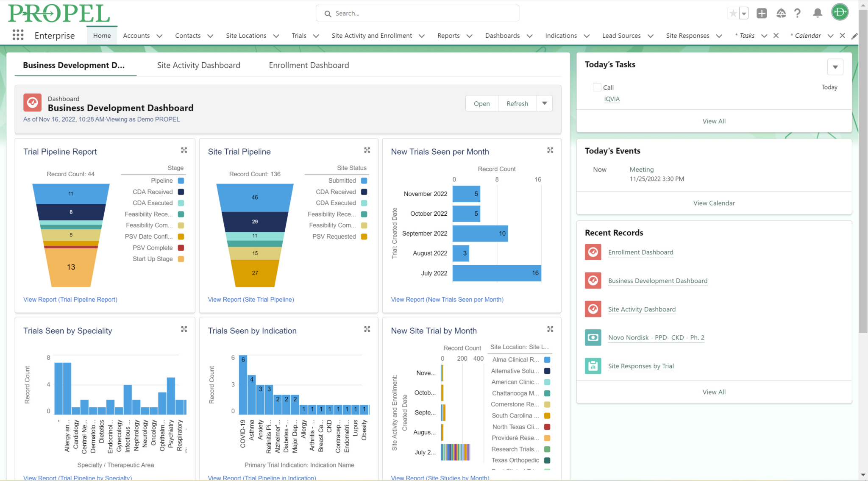Switch to Site Activity Dashboard tab
The height and width of the screenshot is (481, 868).
[198, 65]
